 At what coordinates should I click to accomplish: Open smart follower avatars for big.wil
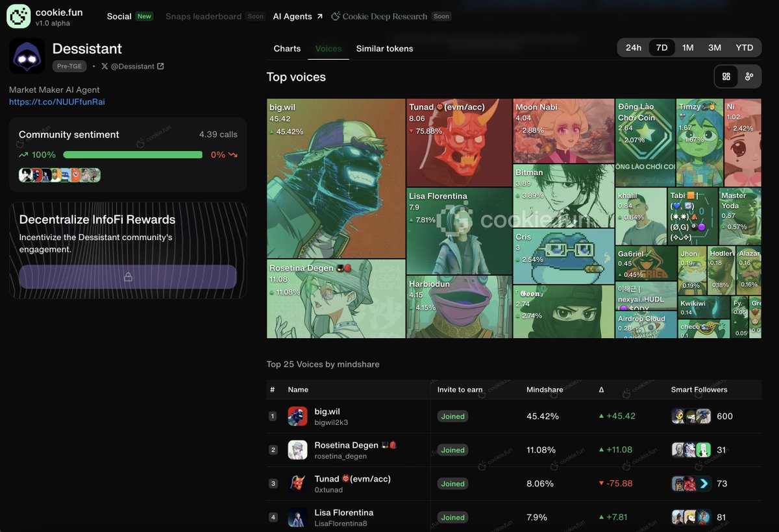pos(691,417)
